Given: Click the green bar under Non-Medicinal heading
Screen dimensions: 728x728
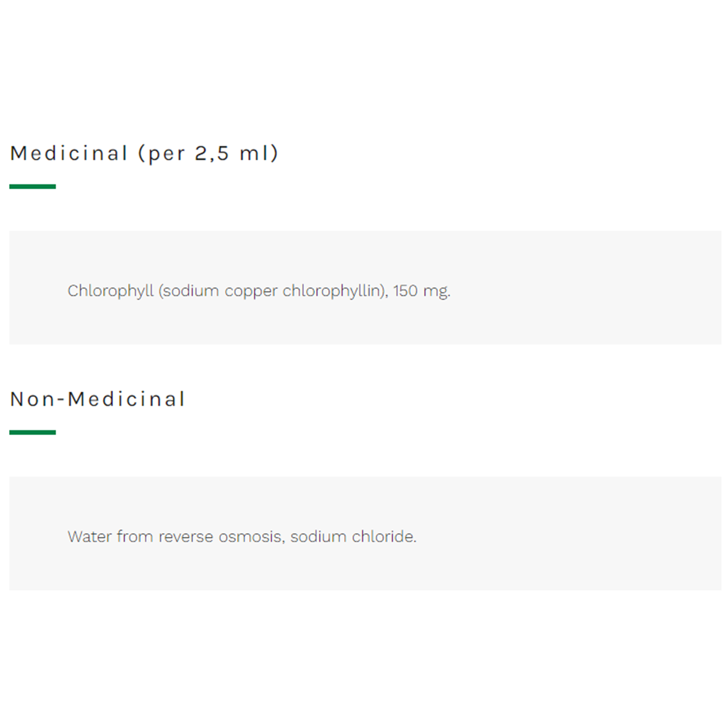Looking at the screenshot, I should click(32, 433).
